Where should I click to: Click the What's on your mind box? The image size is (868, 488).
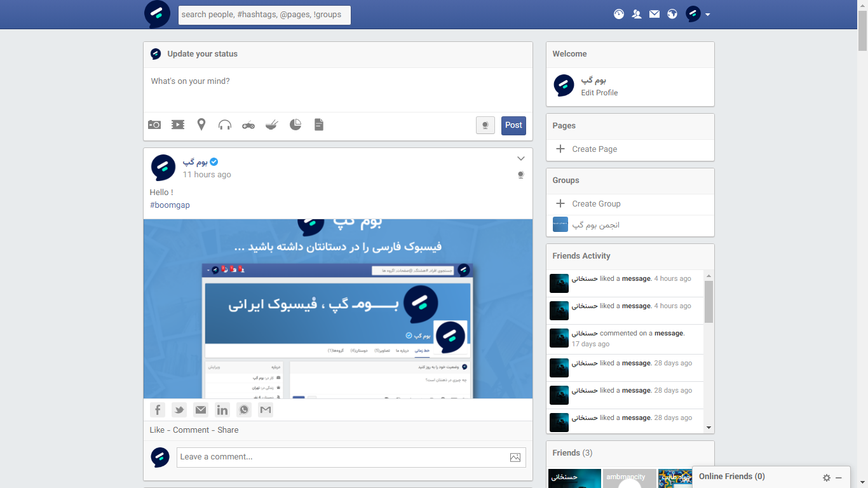pos(338,90)
